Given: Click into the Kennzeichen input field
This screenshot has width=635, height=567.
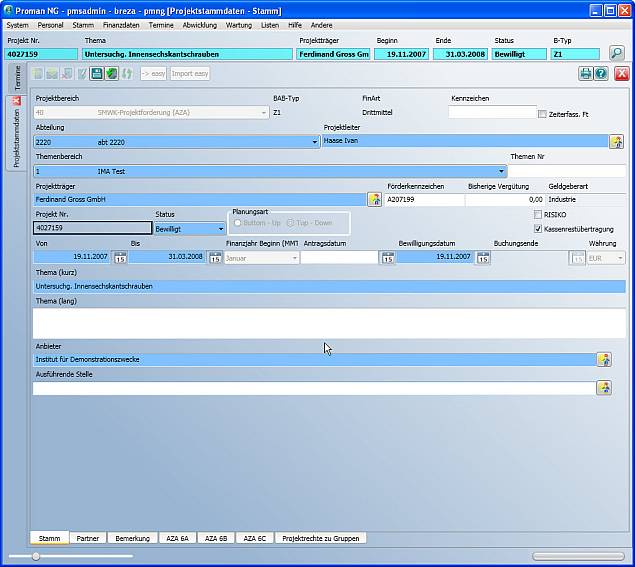Looking at the screenshot, I should pyautogui.click(x=492, y=112).
